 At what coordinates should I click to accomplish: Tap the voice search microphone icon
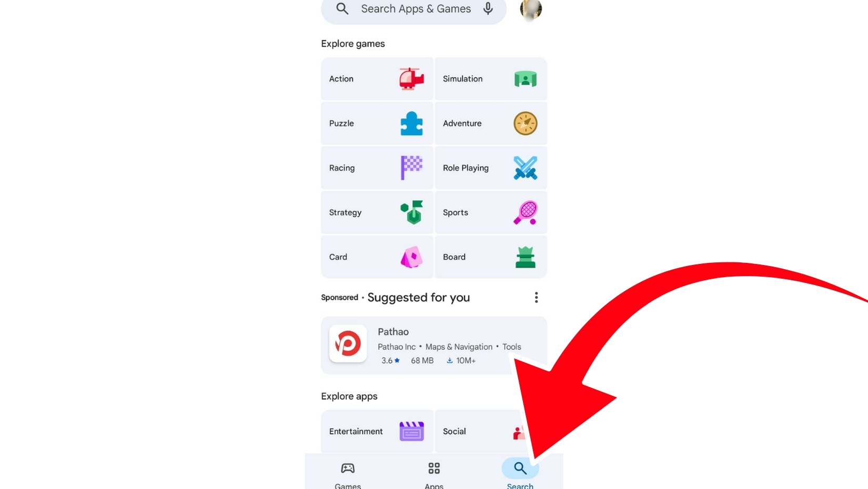pos(488,8)
